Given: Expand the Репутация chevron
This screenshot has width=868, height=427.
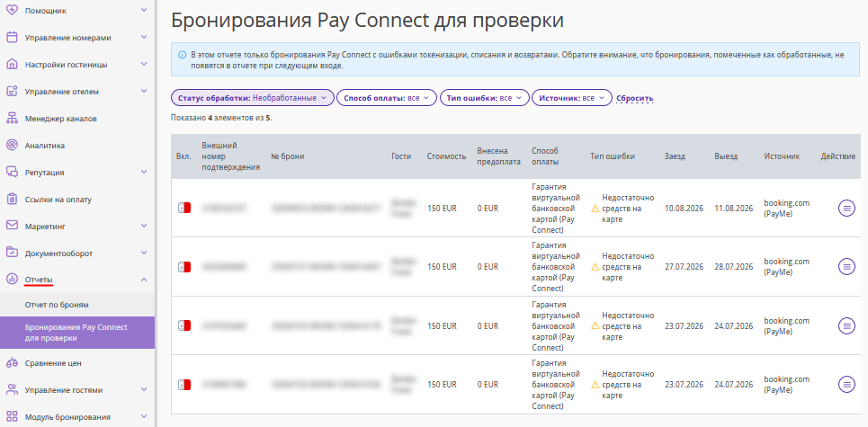Looking at the screenshot, I should pyautogui.click(x=144, y=172).
